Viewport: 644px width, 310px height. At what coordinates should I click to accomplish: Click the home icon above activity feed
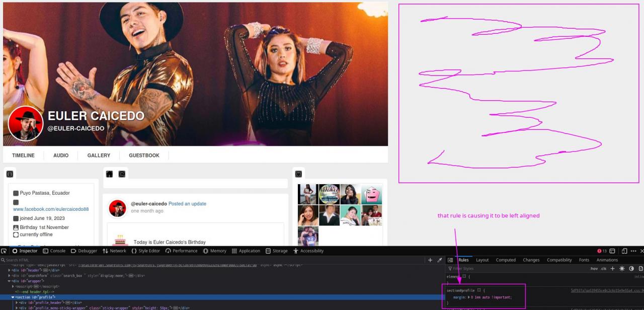pyautogui.click(x=110, y=174)
